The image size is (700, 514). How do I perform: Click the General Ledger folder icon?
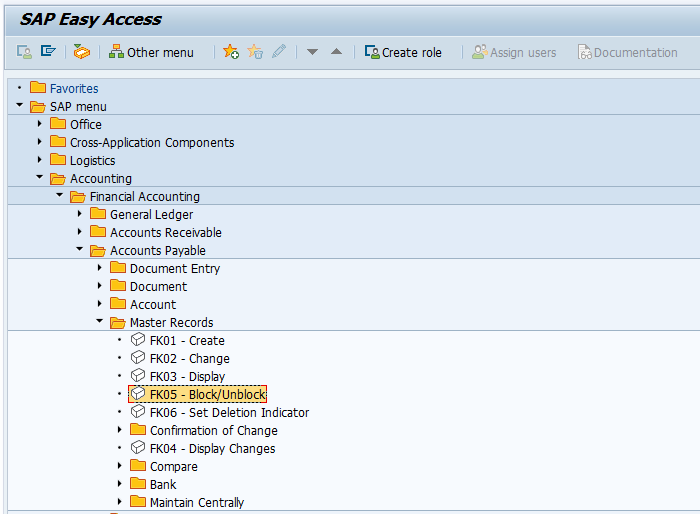click(98, 213)
